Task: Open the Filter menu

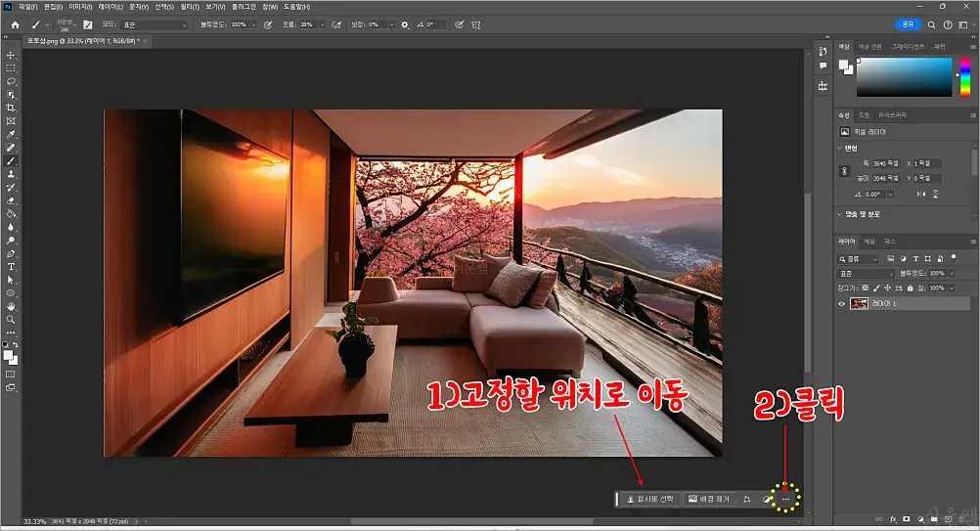Action: click(190, 7)
